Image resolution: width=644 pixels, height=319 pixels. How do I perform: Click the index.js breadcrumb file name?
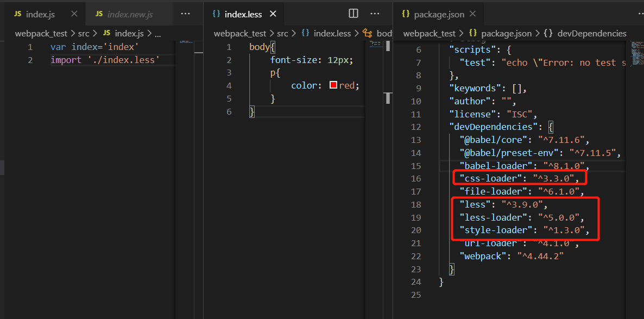(x=129, y=33)
